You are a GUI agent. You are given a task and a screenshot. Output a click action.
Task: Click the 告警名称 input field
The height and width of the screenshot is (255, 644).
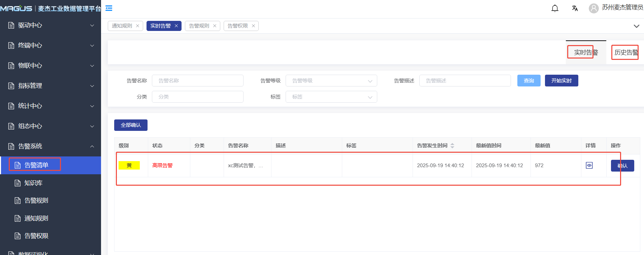coord(197,81)
